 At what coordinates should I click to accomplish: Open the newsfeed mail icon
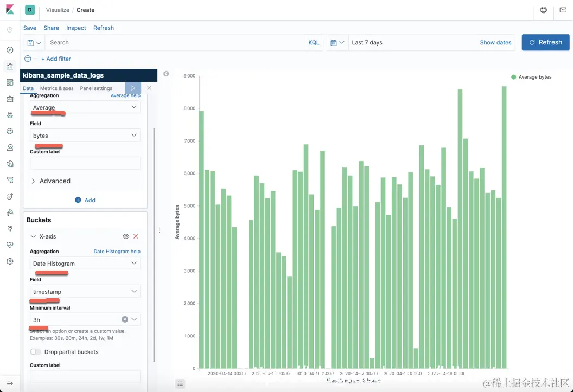pos(563,10)
